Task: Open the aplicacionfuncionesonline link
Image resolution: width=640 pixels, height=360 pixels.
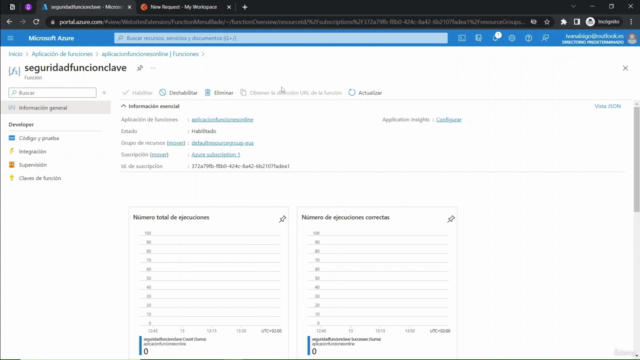Action: 222,120
